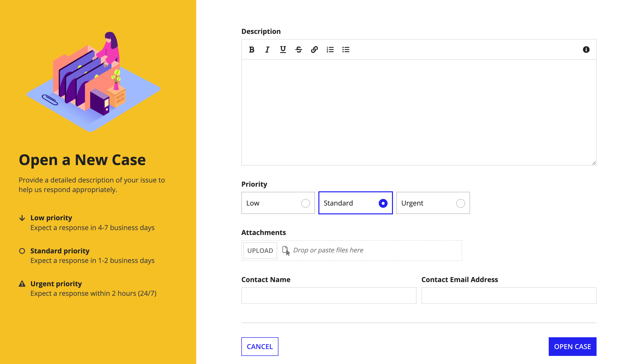Image resolution: width=626 pixels, height=364 pixels.
Task: Select the Low priority radio option
Action: (278, 203)
